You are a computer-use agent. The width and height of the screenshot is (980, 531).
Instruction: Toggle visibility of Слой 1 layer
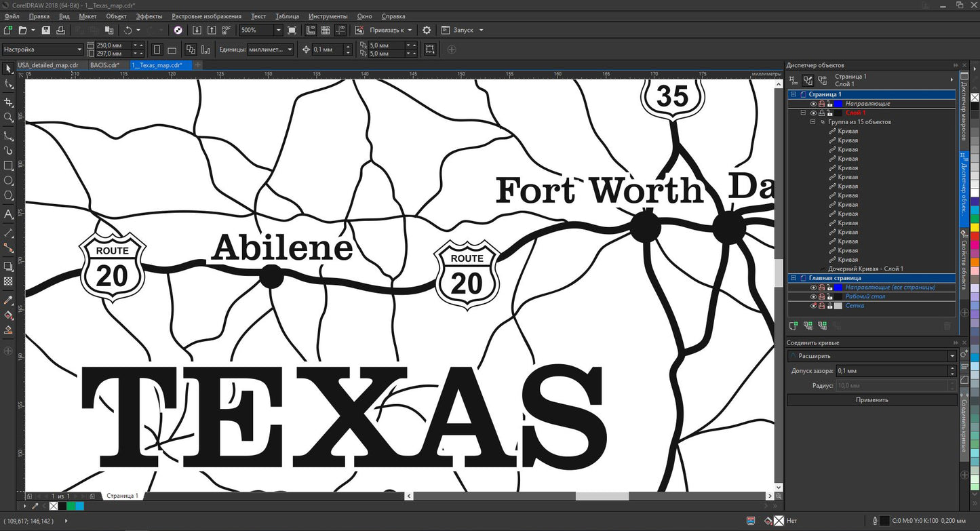[813, 113]
